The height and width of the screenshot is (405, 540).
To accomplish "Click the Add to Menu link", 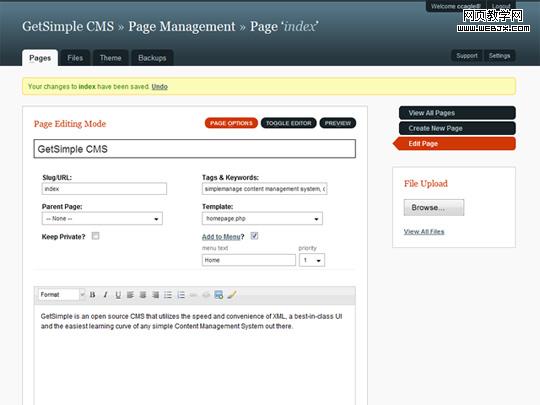I will 221,237.
